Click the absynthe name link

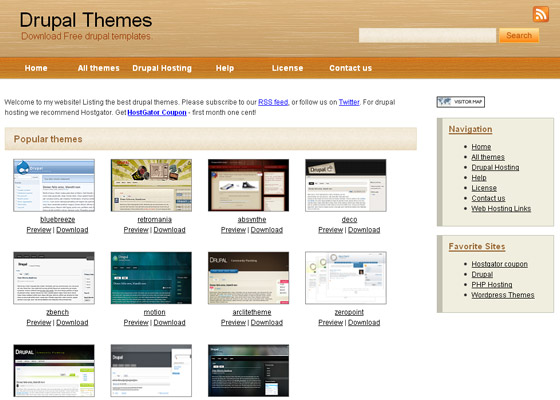[252, 220]
